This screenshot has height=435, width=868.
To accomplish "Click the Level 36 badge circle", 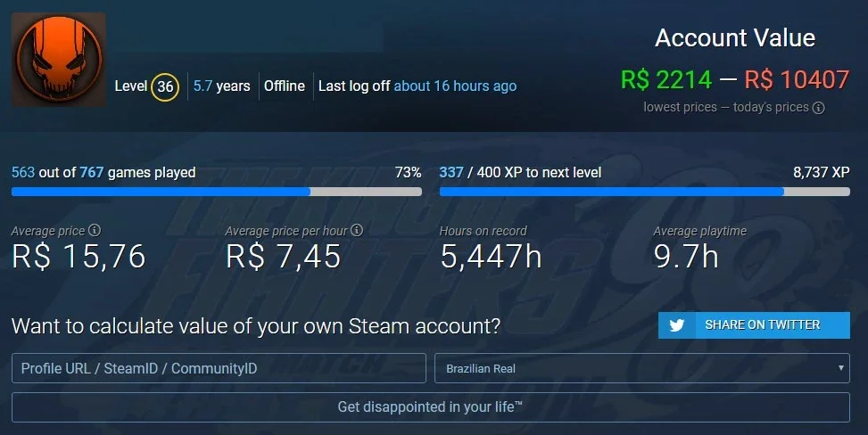I will [165, 86].
